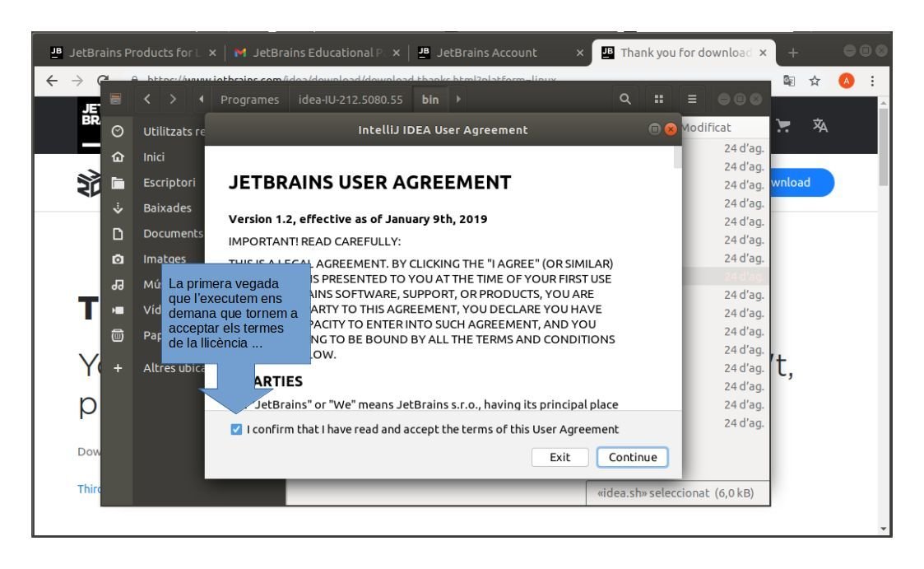
Task: Open browser three-dot menu
Action: tap(872, 81)
